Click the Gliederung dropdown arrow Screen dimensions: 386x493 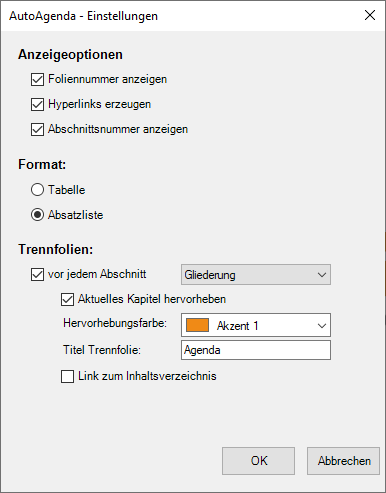tap(322, 275)
